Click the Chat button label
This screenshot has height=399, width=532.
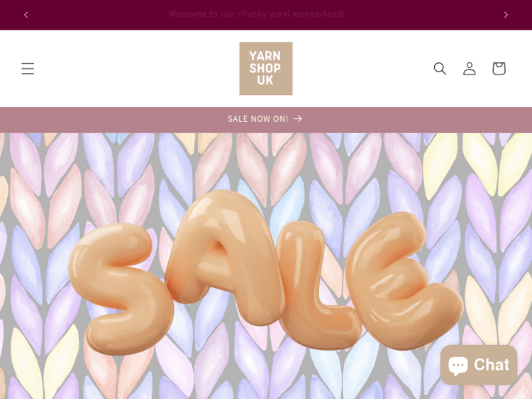(492, 365)
